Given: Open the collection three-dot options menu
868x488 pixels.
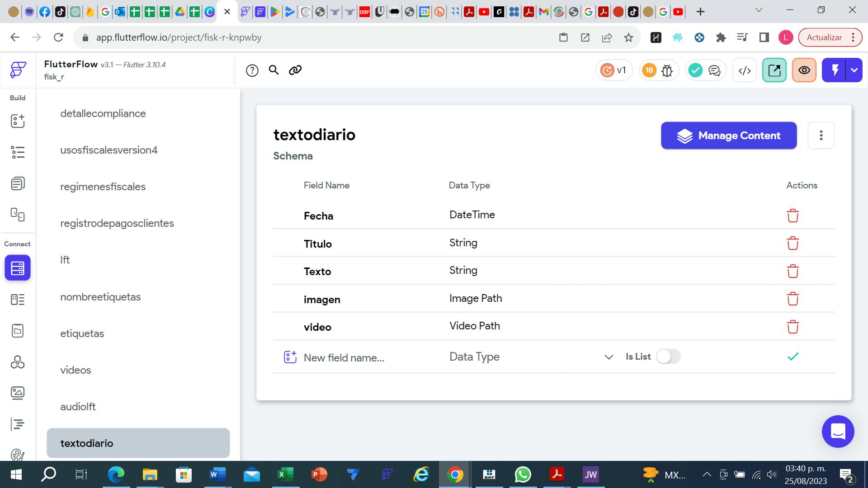Looking at the screenshot, I should [x=821, y=135].
